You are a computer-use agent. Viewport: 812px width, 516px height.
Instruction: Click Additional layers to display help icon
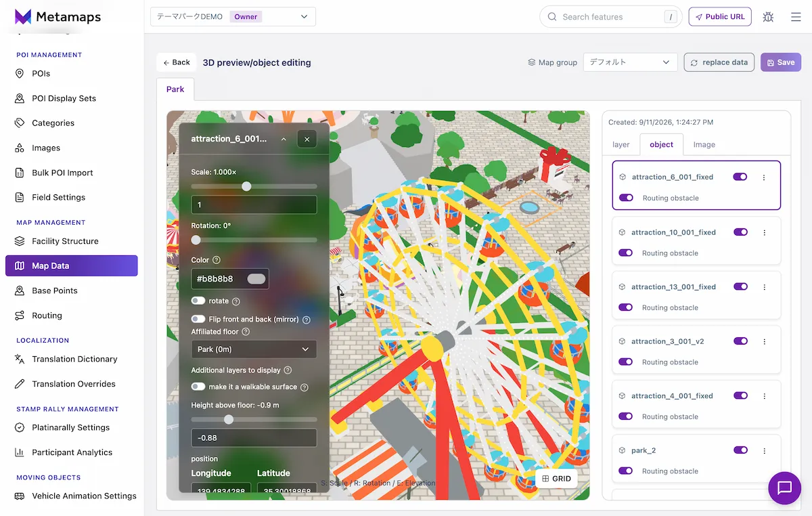tap(288, 370)
